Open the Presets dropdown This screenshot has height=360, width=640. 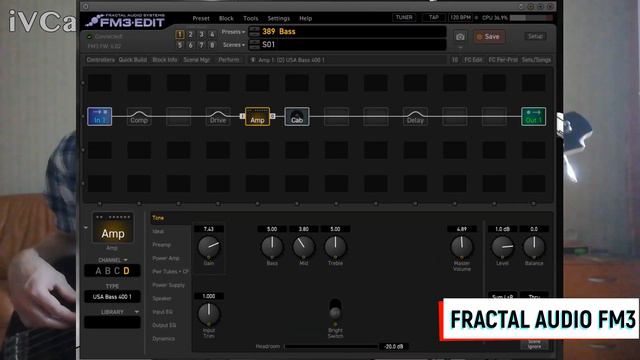(x=233, y=32)
